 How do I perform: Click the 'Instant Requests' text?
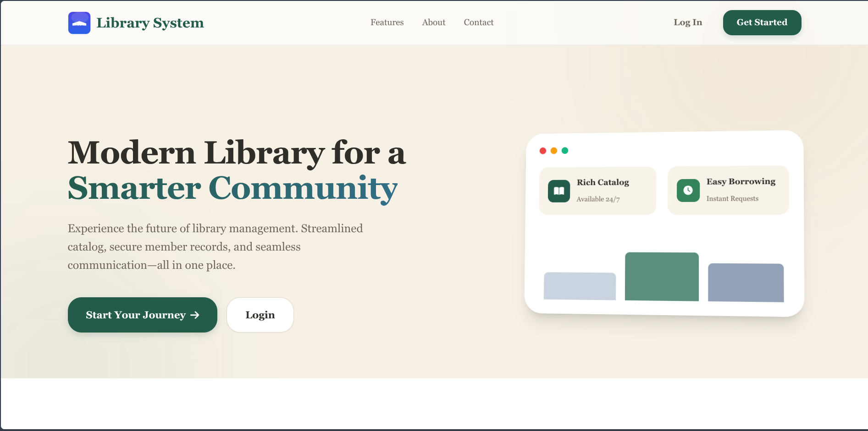pos(732,198)
